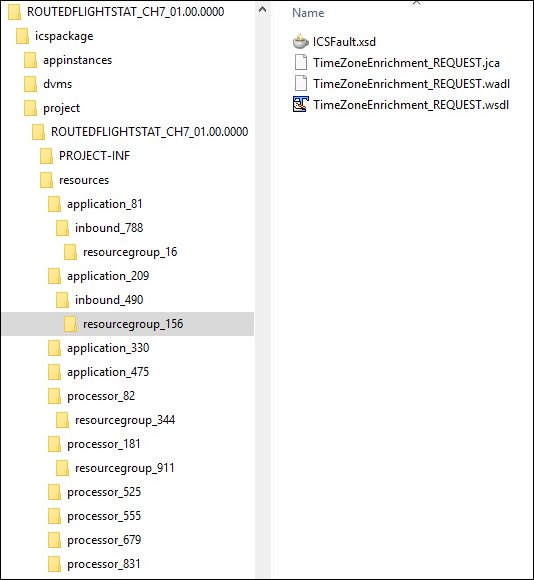This screenshot has height=580, width=534.
Task: Click the TimeZoneEnrichment_REQUEST.wsdl file icon
Action: point(301,105)
